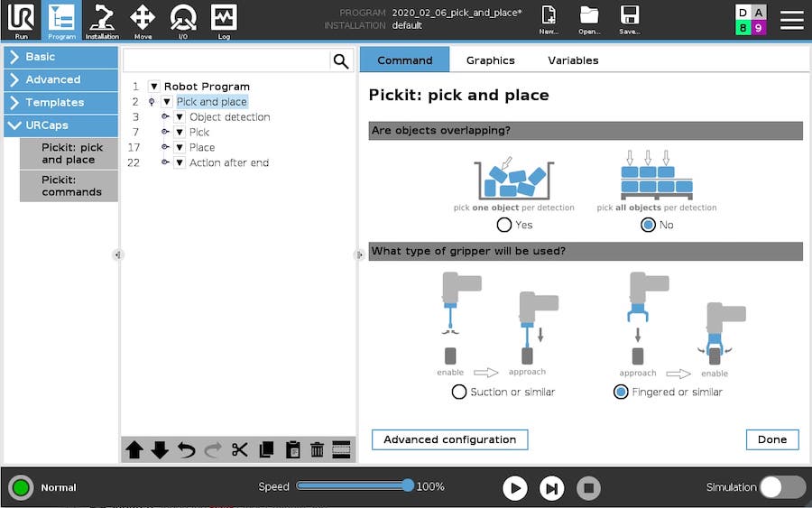Screen dimensions: 812x508
Task: Open Advanced configuration
Action: (x=449, y=439)
